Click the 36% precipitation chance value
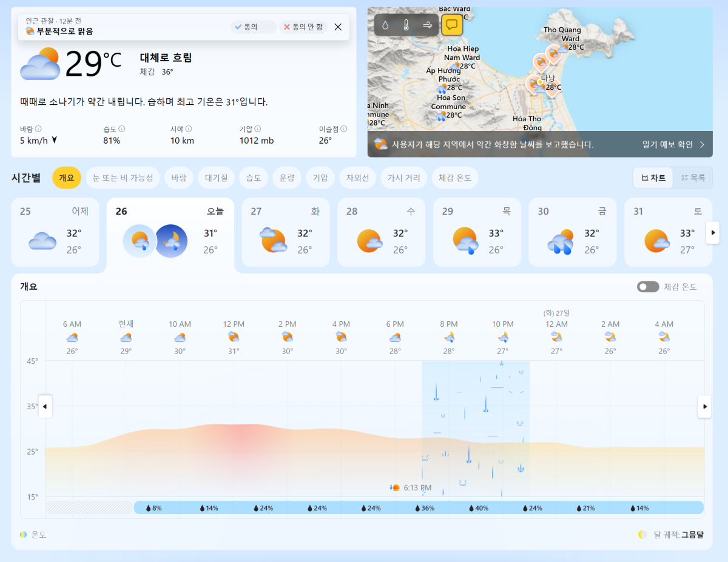The width and height of the screenshot is (728, 562). (x=428, y=508)
